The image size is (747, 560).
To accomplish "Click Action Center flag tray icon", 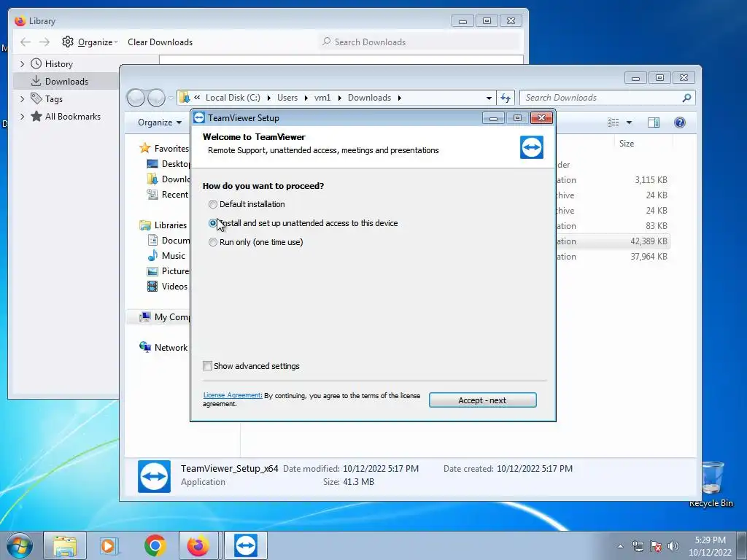I will tap(656, 546).
